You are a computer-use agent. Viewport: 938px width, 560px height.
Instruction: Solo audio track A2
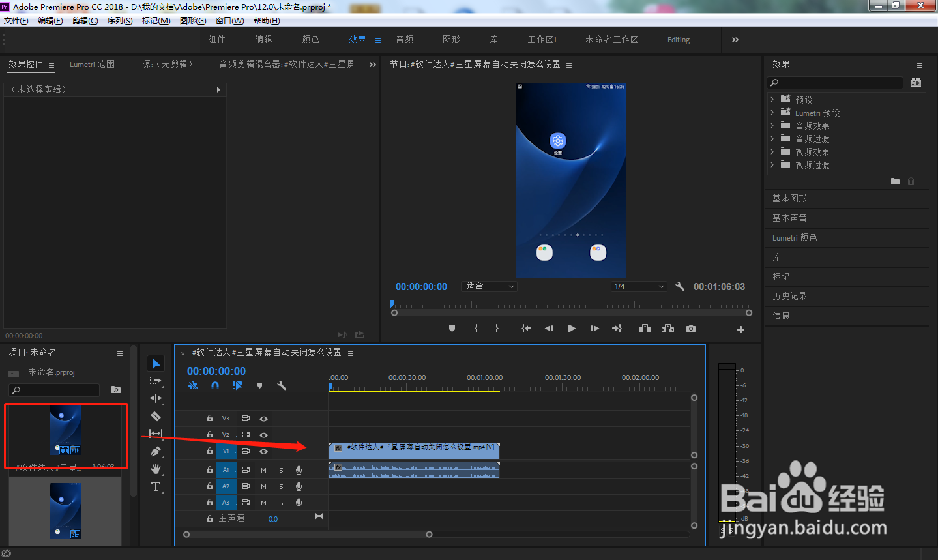[281, 486]
